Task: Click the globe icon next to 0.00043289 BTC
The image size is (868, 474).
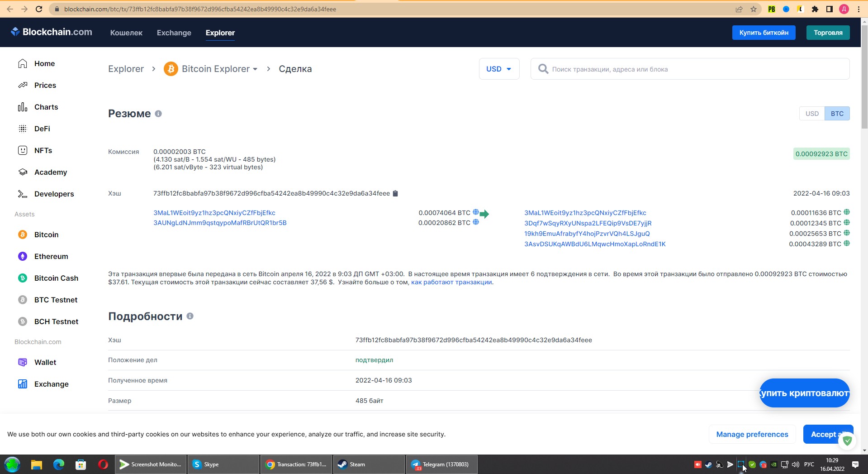Action: 847,243
